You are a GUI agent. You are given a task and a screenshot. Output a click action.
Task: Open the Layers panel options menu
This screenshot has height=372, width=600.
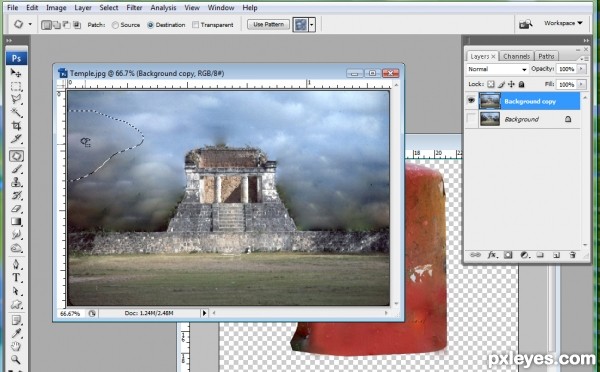click(x=584, y=59)
